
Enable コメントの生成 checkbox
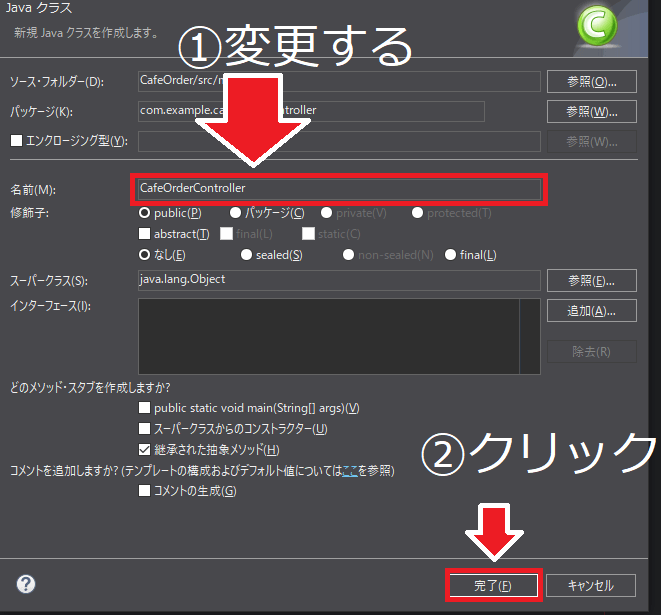click(x=146, y=491)
